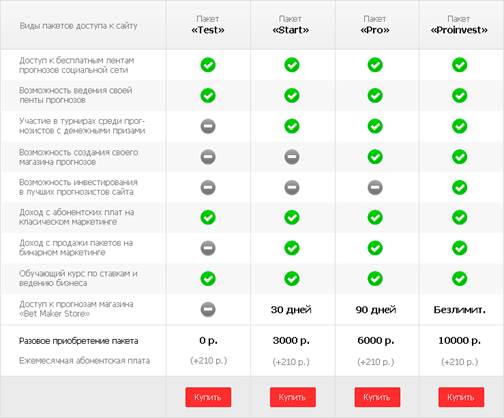
Task: Click gray minus for tournaments in Test column
Action: pyautogui.click(x=208, y=126)
